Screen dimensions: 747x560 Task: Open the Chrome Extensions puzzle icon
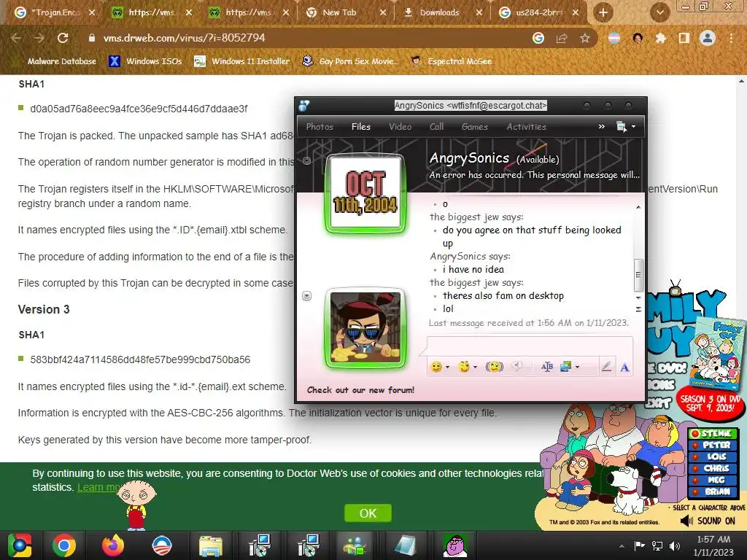coord(660,38)
